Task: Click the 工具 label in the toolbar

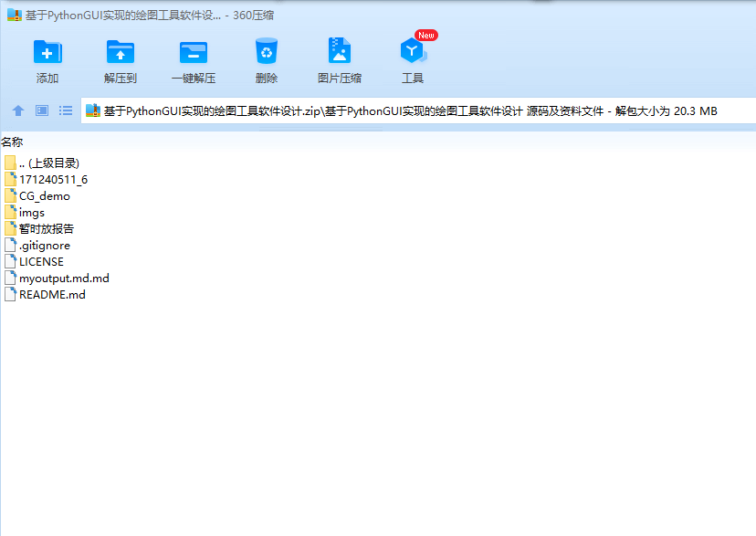Action: pos(413,79)
